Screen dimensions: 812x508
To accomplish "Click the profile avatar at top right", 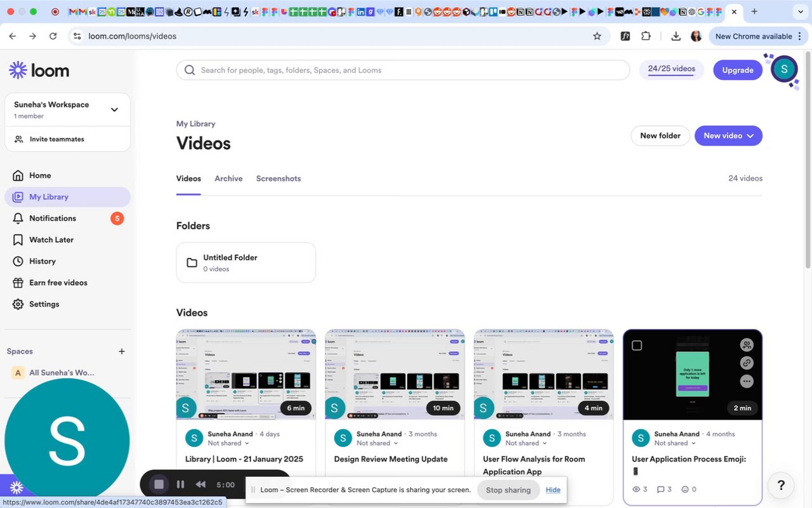I will tap(784, 69).
